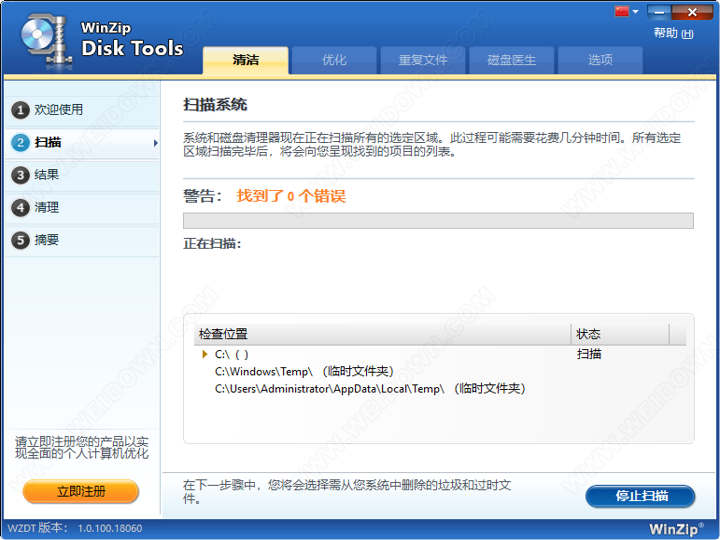Expand the language dropdown arrow
Image resolution: width=720 pixels, height=540 pixels.
click(x=636, y=11)
